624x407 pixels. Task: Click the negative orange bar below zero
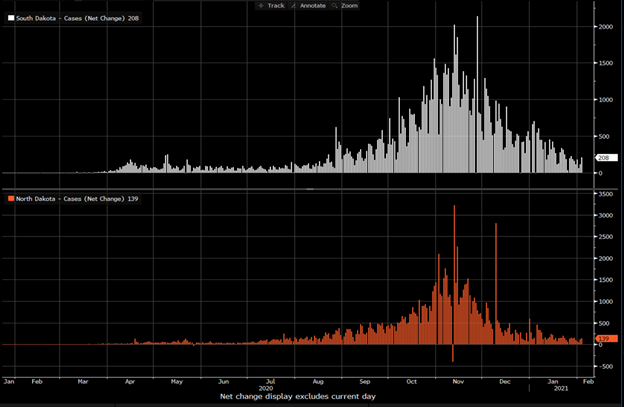[x=452, y=353]
